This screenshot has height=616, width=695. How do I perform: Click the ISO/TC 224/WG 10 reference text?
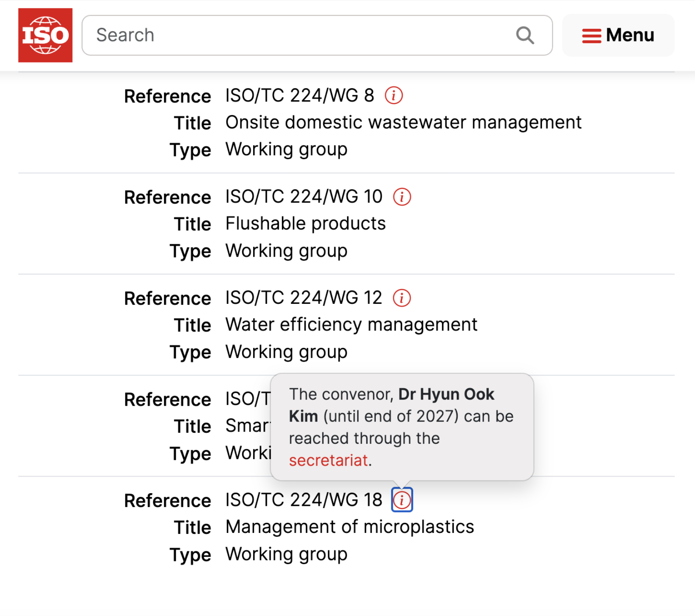point(304,197)
